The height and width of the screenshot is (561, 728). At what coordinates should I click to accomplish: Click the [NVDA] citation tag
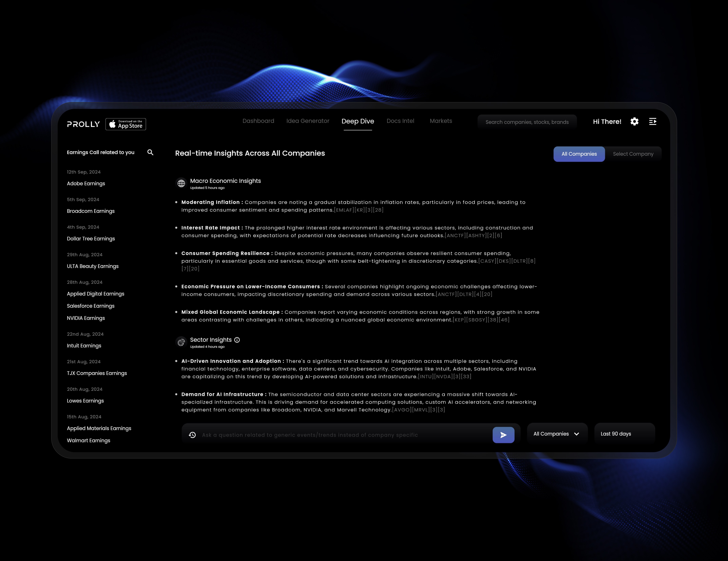pos(443,377)
